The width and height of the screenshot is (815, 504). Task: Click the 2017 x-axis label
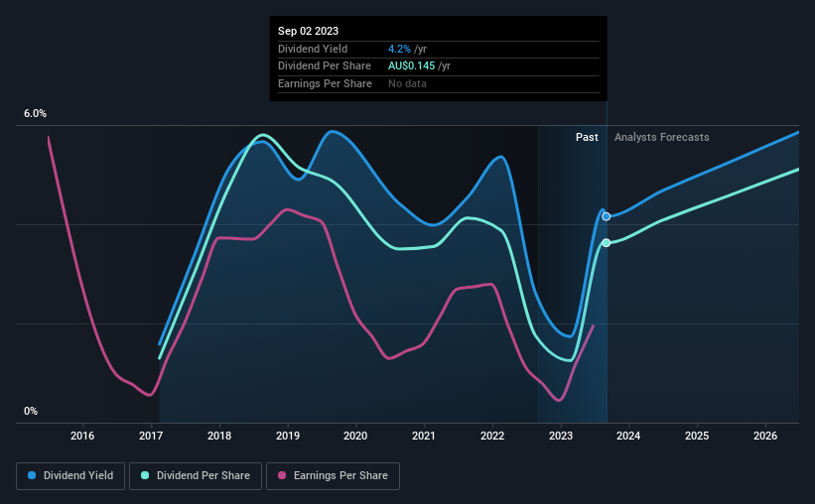(x=151, y=436)
